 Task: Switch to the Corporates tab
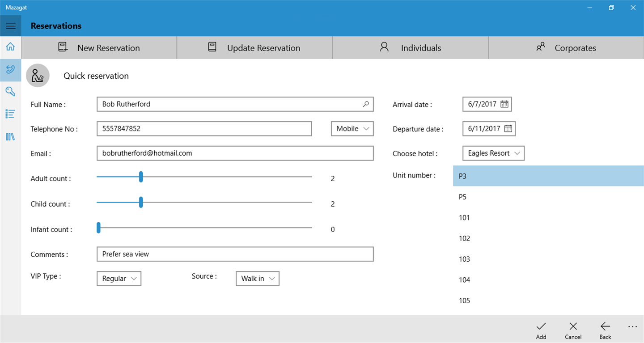coord(566,48)
